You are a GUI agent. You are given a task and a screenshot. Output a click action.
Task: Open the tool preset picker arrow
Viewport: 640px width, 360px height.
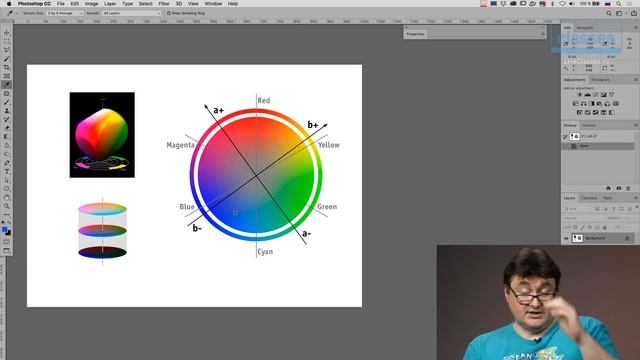[17, 13]
